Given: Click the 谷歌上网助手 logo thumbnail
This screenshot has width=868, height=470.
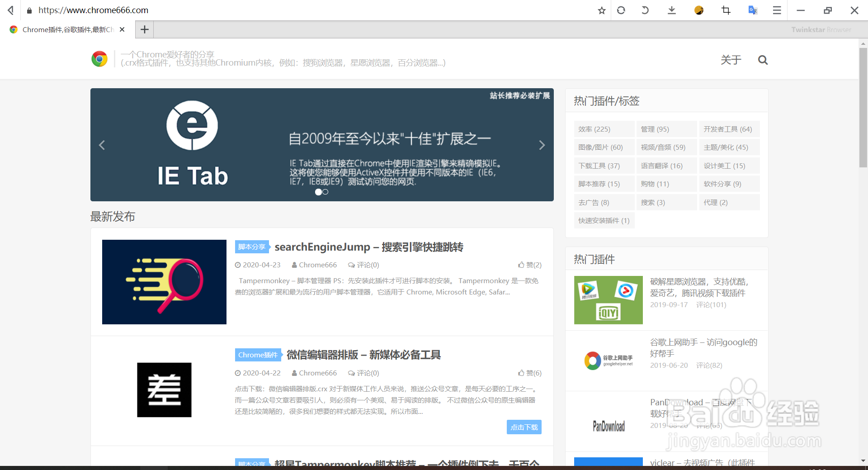Looking at the screenshot, I should [609, 361].
